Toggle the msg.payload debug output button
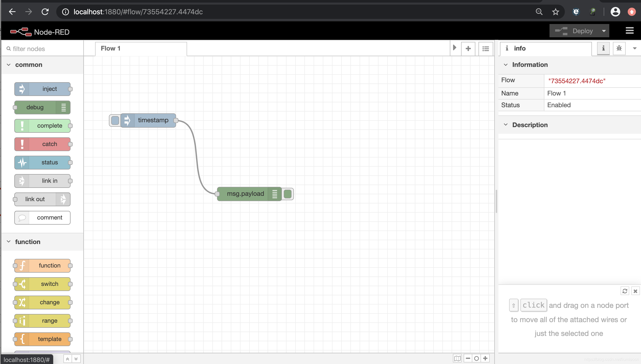This screenshot has width=641, height=364. (287, 193)
